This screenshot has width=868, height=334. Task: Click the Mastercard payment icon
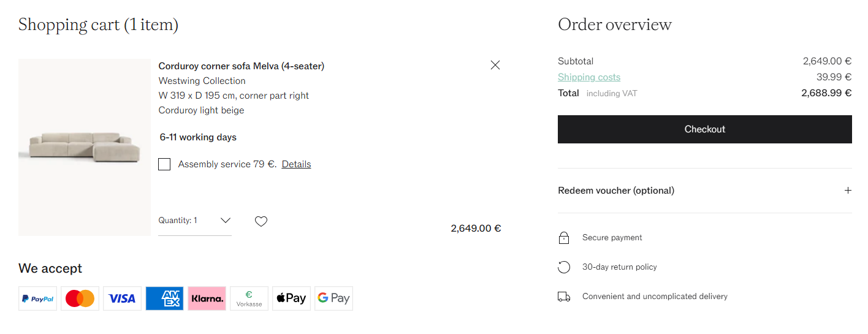[x=80, y=298]
